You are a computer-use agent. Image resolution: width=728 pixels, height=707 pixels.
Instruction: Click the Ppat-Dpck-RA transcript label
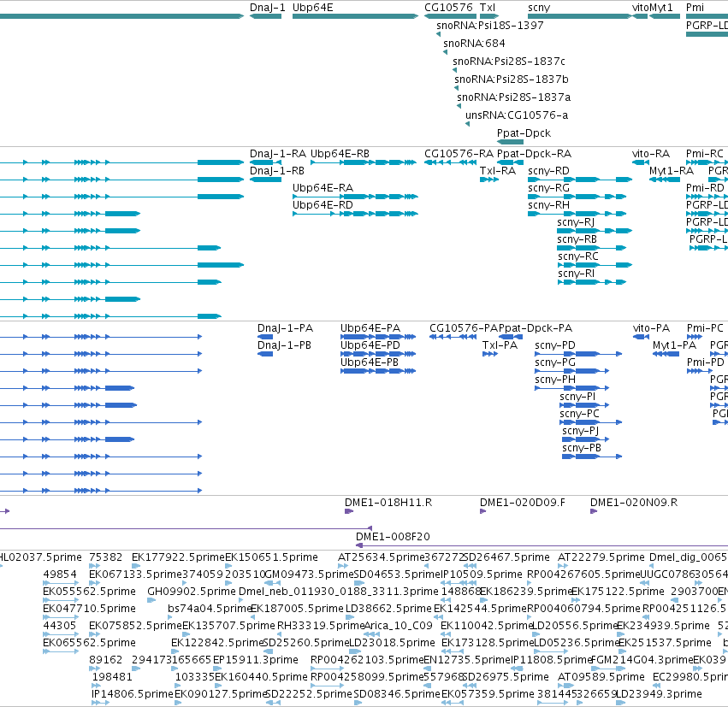(x=534, y=154)
